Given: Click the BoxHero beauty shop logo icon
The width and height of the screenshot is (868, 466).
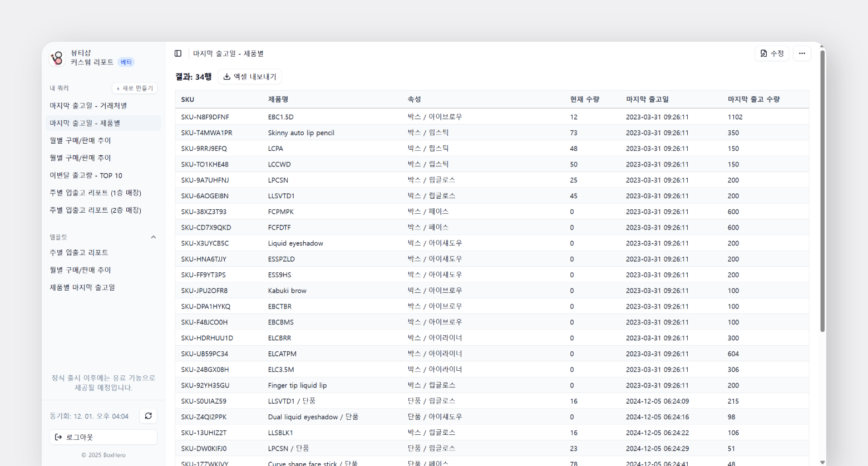Looking at the screenshot, I should (57, 58).
